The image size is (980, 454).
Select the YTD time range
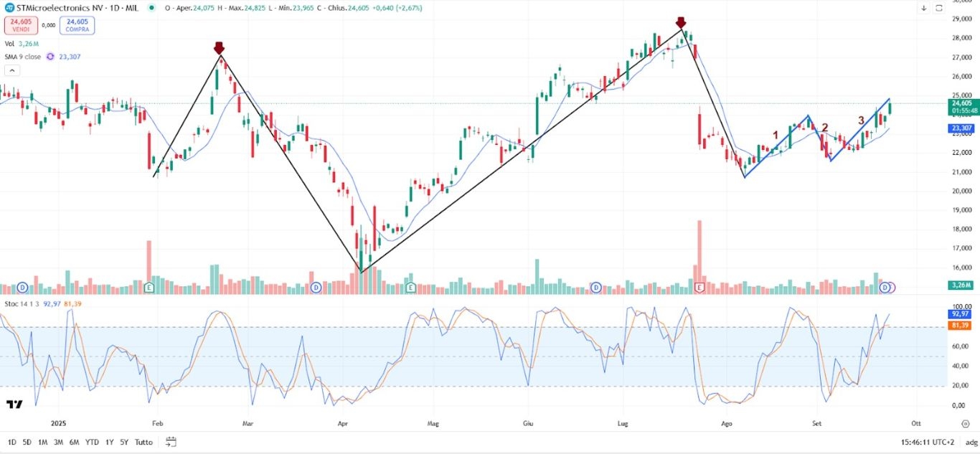(92, 442)
